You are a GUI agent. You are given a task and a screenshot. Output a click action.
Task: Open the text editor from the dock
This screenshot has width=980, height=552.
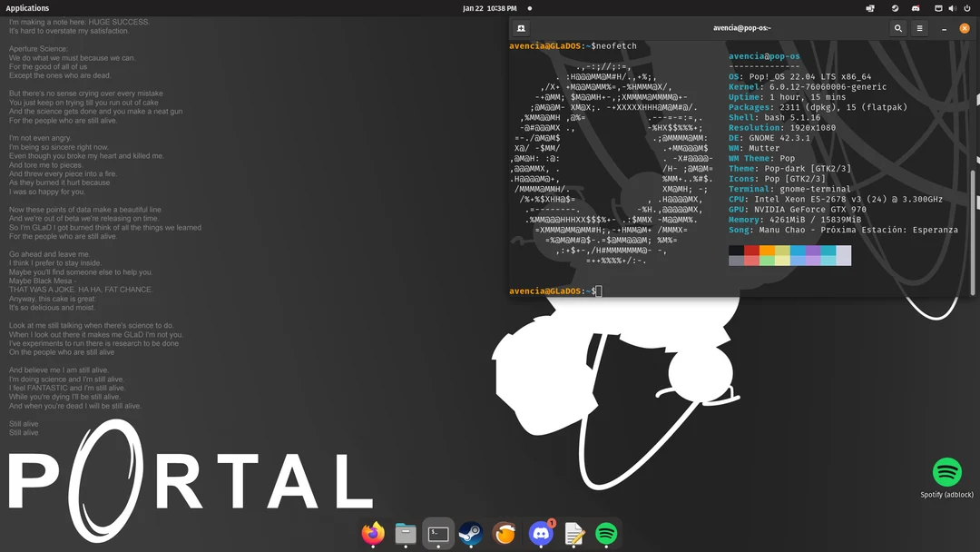[573, 534]
